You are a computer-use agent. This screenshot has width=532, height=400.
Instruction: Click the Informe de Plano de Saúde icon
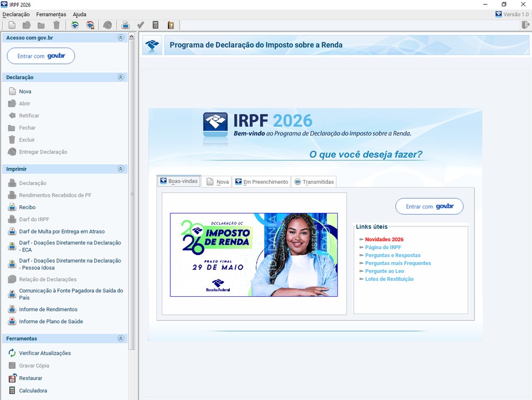point(12,321)
